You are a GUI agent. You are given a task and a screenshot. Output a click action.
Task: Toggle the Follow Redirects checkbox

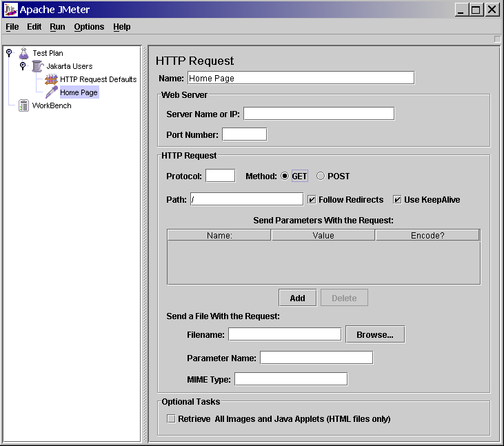312,200
